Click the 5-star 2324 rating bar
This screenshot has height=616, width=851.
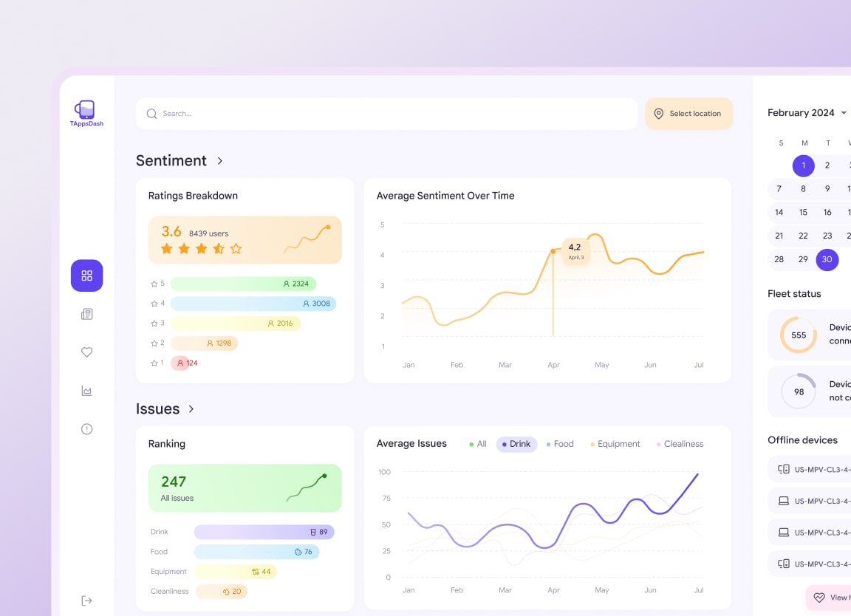pyautogui.click(x=243, y=284)
